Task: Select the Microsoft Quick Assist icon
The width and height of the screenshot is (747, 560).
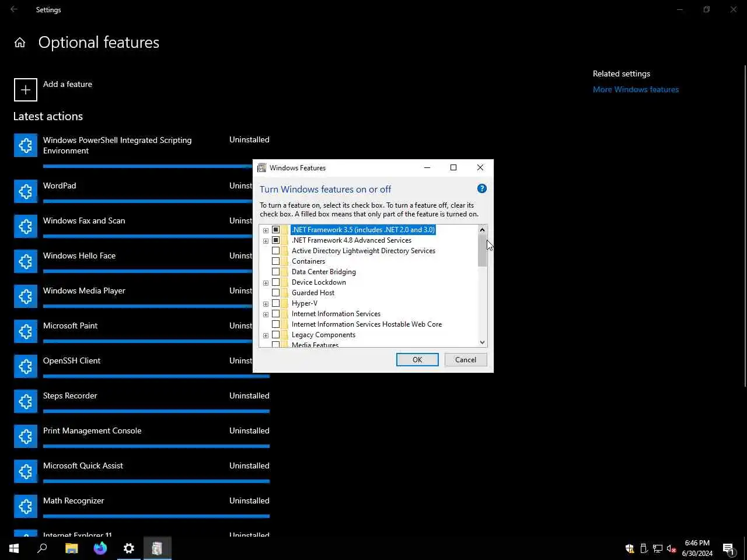Action: click(x=26, y=471)
